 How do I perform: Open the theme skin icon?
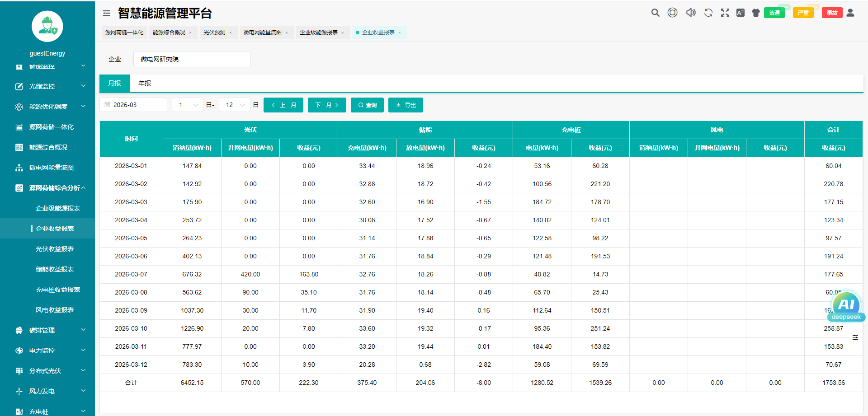(x=755, y=13)
